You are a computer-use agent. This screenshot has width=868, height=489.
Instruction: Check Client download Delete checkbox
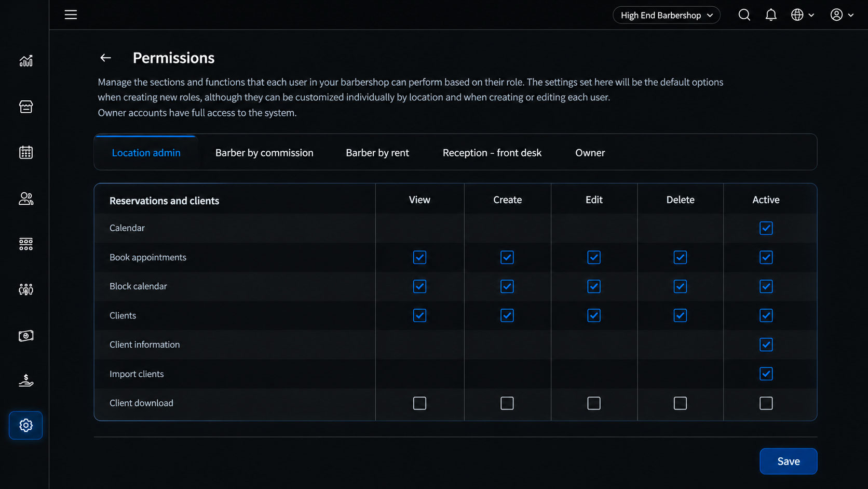[680, 403]
